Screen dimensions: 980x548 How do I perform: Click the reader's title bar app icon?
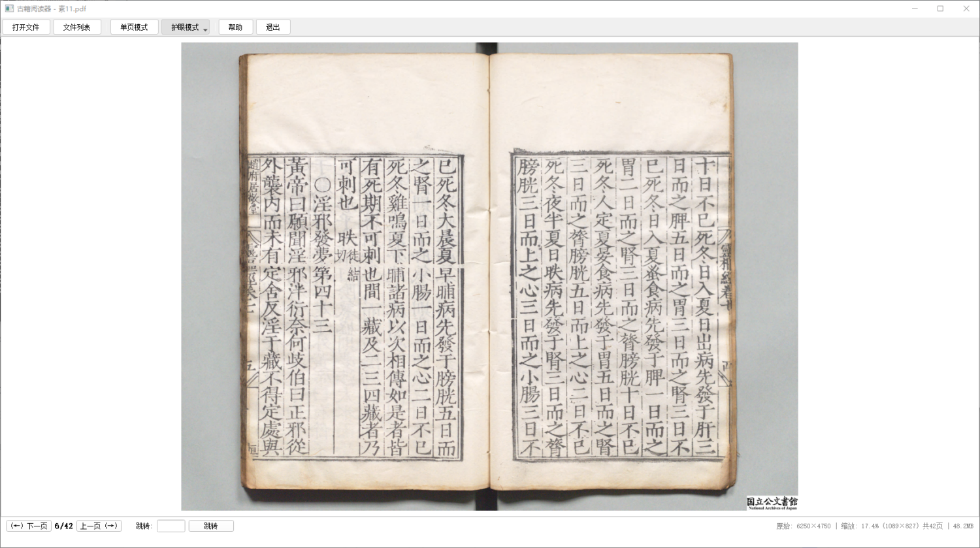[x=9, y=8]
